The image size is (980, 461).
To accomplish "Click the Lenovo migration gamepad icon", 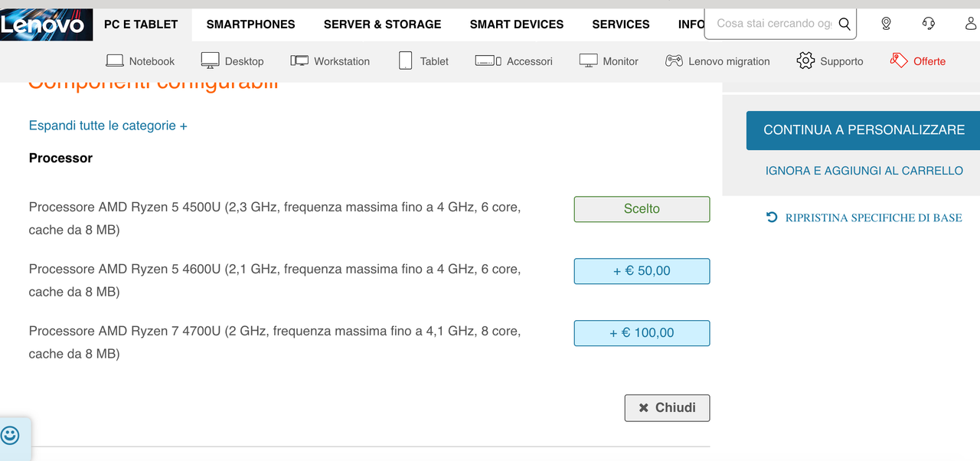I will [x=674, y=60].
